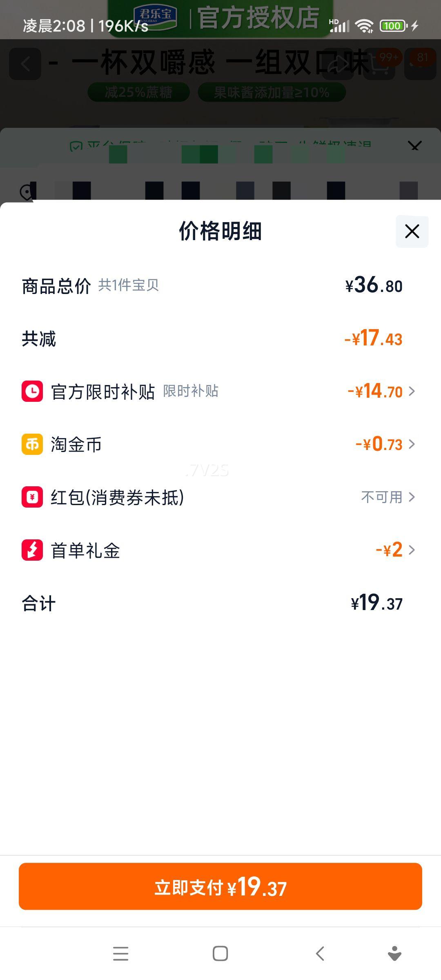Tap the Android home square button
The height and width of the screenshot is (980, 441).
coord(220,953)
